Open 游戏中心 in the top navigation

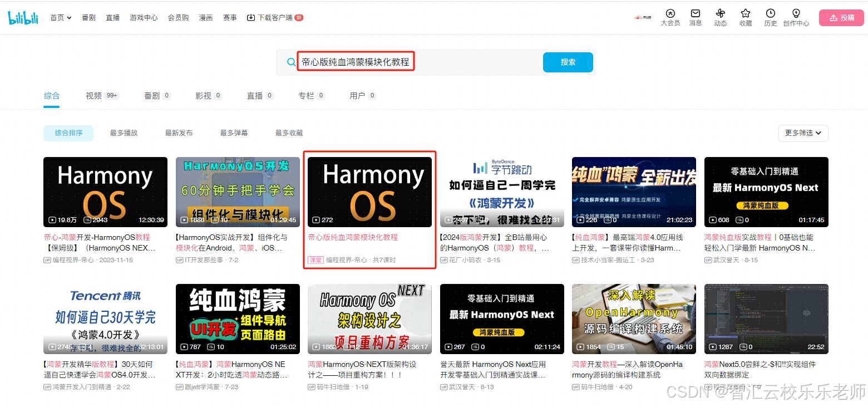point(144,18)
